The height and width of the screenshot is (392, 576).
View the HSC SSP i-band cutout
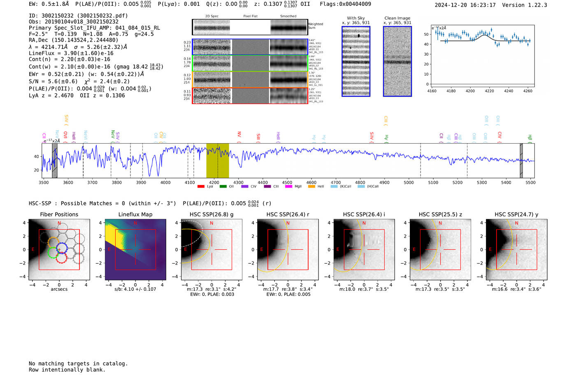[x=364, y=250]
